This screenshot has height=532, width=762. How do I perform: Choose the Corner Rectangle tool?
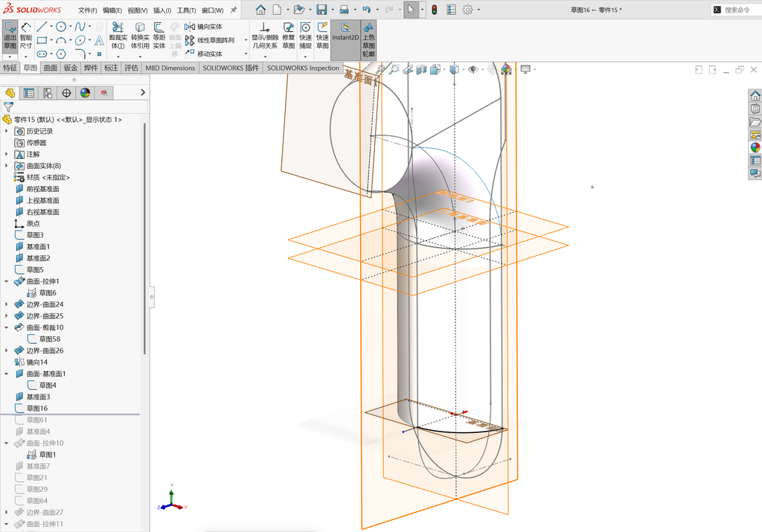[x=42, y=40]
